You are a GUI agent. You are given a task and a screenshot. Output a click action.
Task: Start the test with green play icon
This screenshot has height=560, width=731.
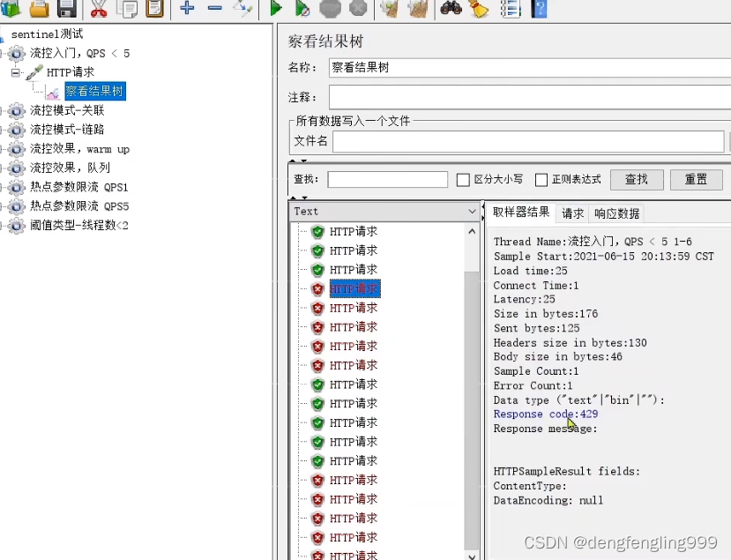(275, 7)
